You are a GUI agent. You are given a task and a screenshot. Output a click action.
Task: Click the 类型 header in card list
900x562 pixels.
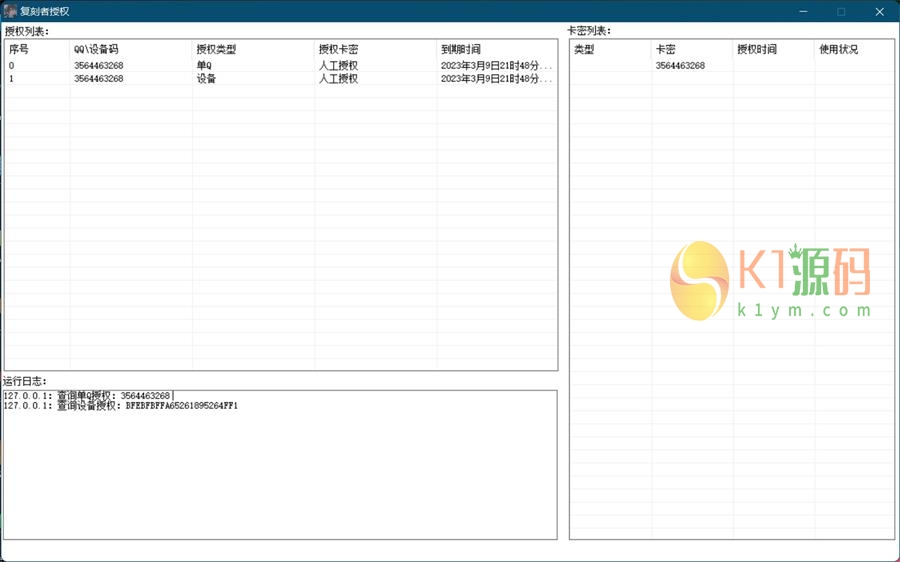[584, 49]
